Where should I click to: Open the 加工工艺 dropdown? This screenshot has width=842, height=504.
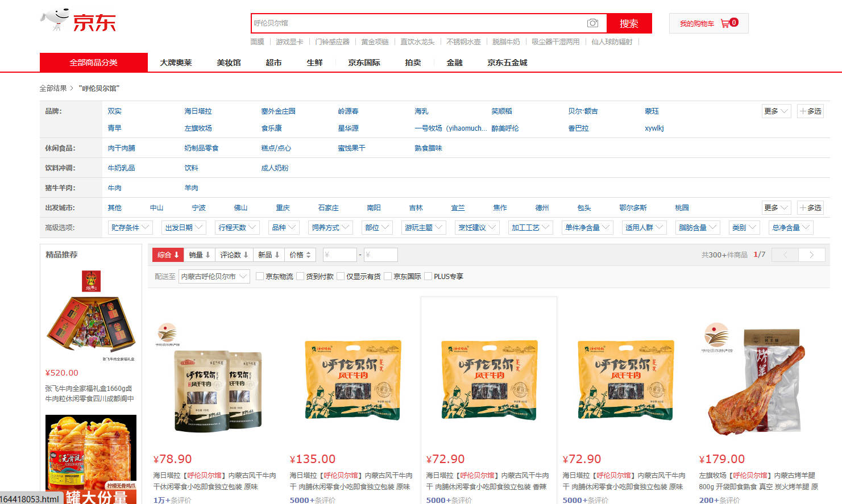(x=530, y=228)
